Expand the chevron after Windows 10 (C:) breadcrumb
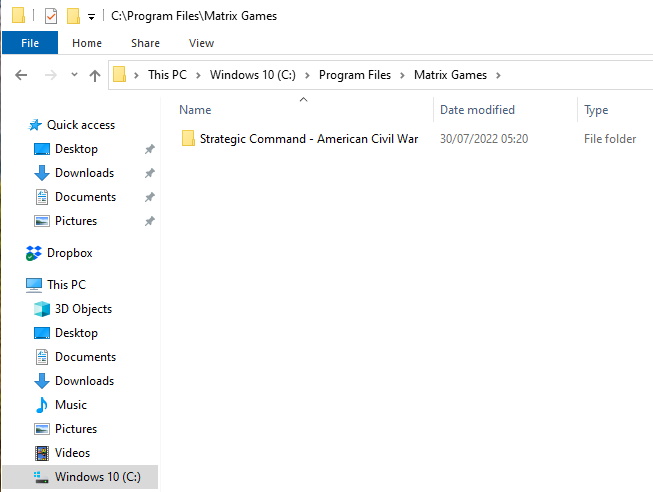Viewport: 653px width, 492px height. click(x=307, y=75)
